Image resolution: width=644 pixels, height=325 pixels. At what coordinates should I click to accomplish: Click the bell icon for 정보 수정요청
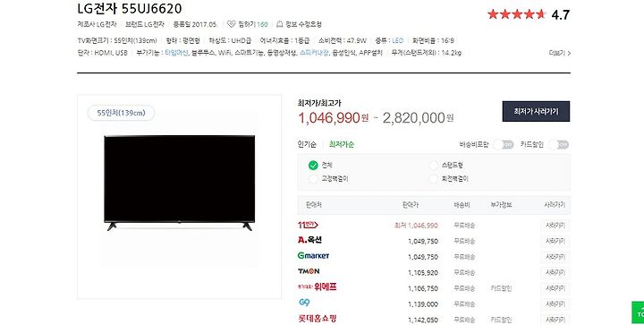(x=280, y=24)
